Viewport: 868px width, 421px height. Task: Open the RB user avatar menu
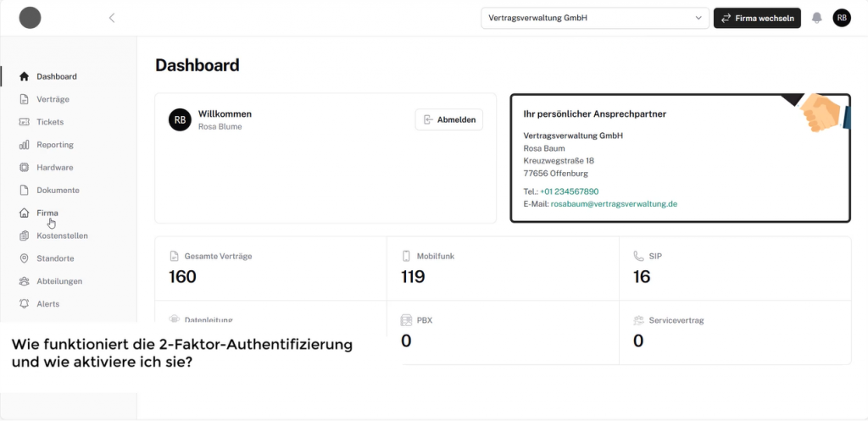click(x=842, y=18)
